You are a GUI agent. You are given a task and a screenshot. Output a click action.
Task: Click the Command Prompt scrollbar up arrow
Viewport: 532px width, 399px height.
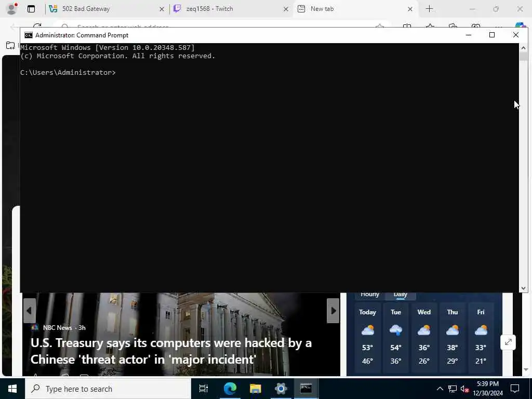pyautogui.click(x=523, y=48)
